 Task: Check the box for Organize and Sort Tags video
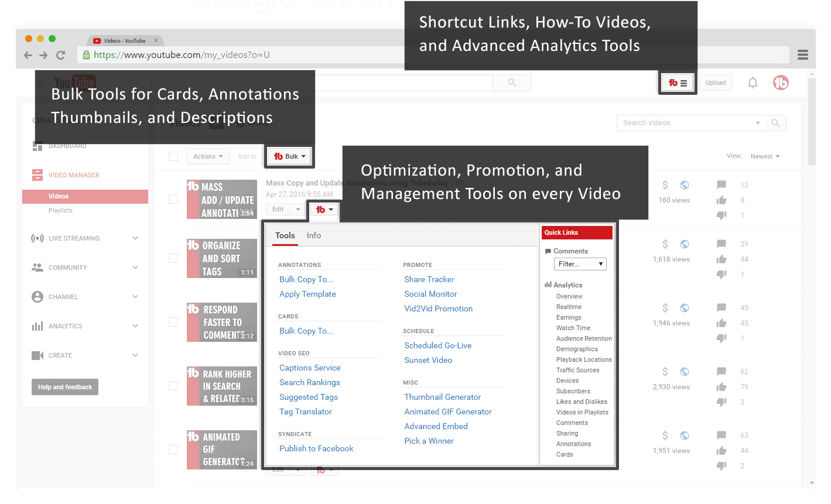click(x=173, y=258)
